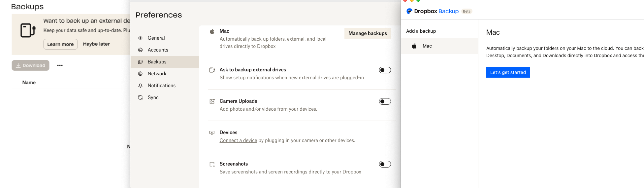Select Backups in Preferences sidebar
Image resolution: width=644 pixels, height=188 pixels.
[157, 62]
